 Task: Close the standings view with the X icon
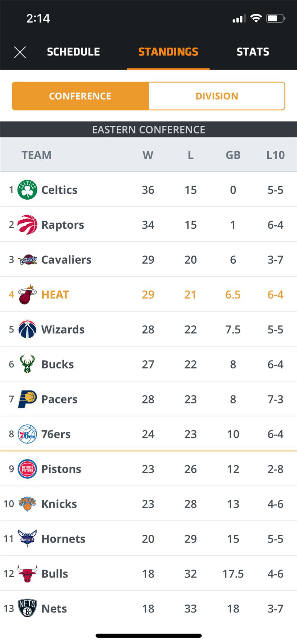click(20, 52)
